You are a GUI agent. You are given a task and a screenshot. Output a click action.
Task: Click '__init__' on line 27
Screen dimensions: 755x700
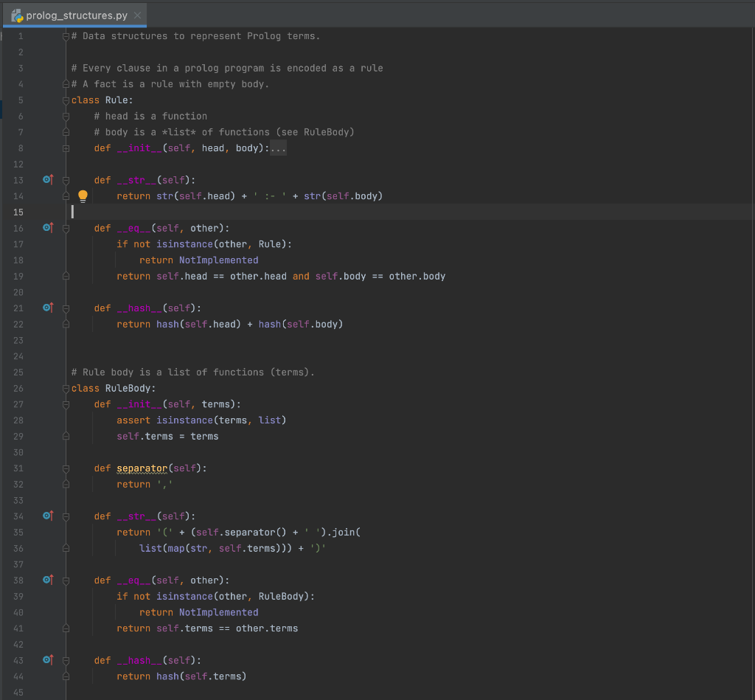pos(139,404)
